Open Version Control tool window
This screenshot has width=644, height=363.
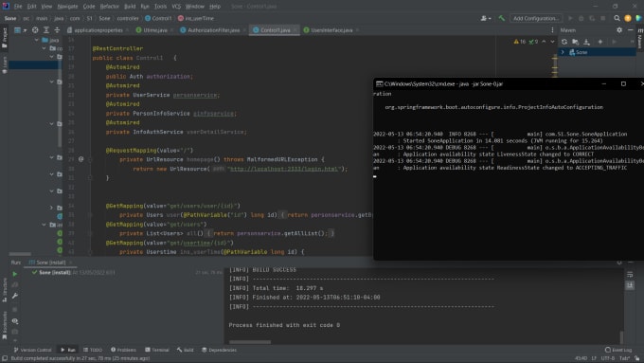coord(32,350)
